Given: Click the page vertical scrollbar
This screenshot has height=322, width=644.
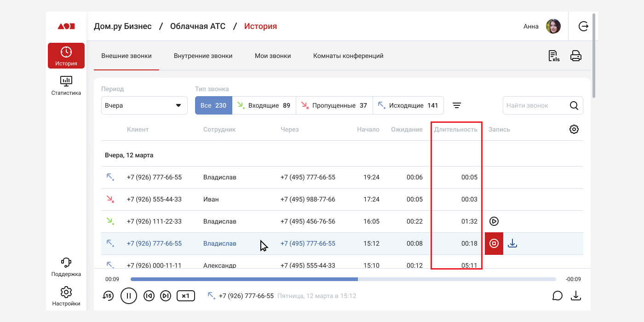Looking at the screenshot, I should [x=594, y=55].
